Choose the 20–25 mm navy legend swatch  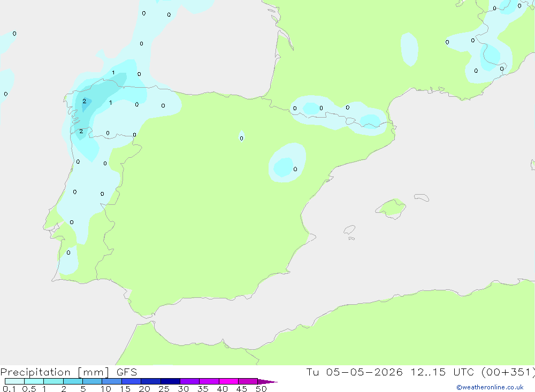(151, 381)
